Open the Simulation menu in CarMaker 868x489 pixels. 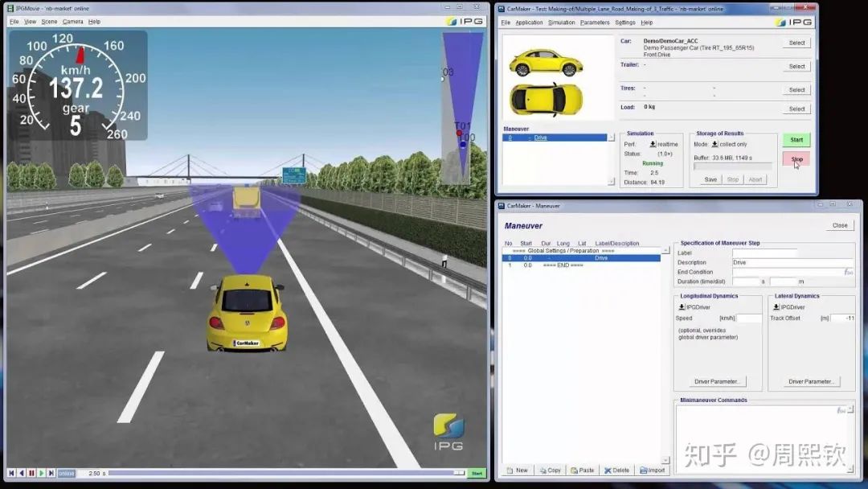561,23
